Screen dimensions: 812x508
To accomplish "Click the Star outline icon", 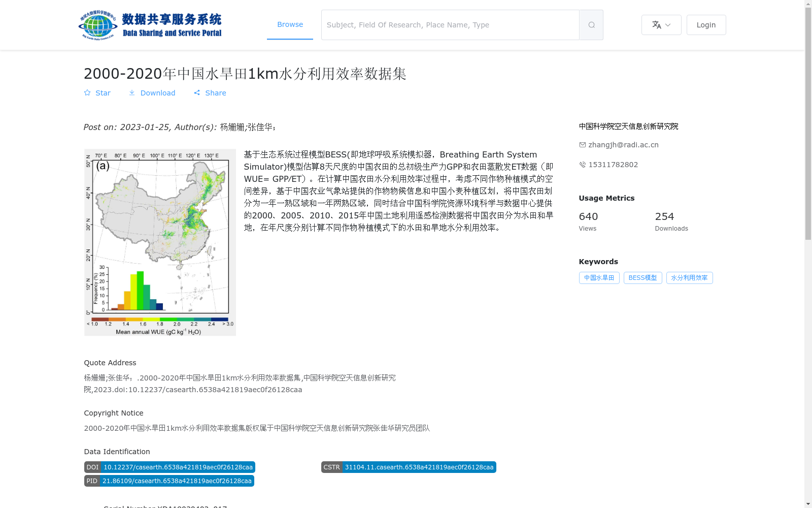I will pyautogui.click(x=87, y=92).
